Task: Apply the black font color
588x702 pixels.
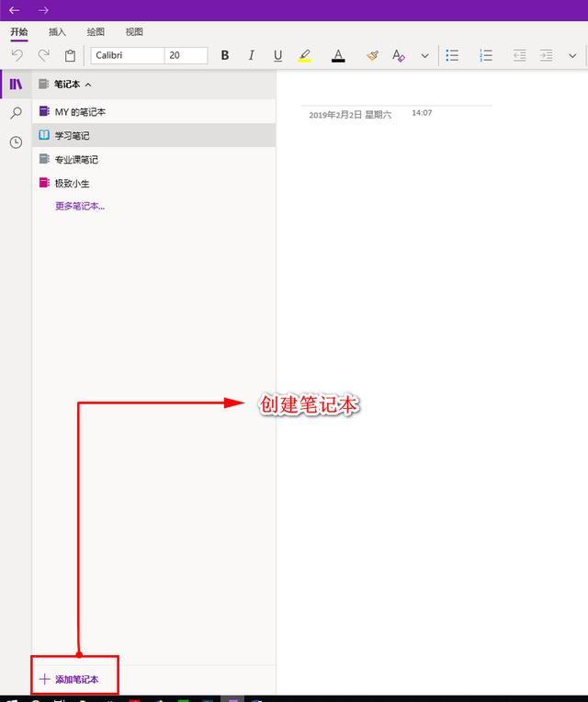Action: (338, 55)
